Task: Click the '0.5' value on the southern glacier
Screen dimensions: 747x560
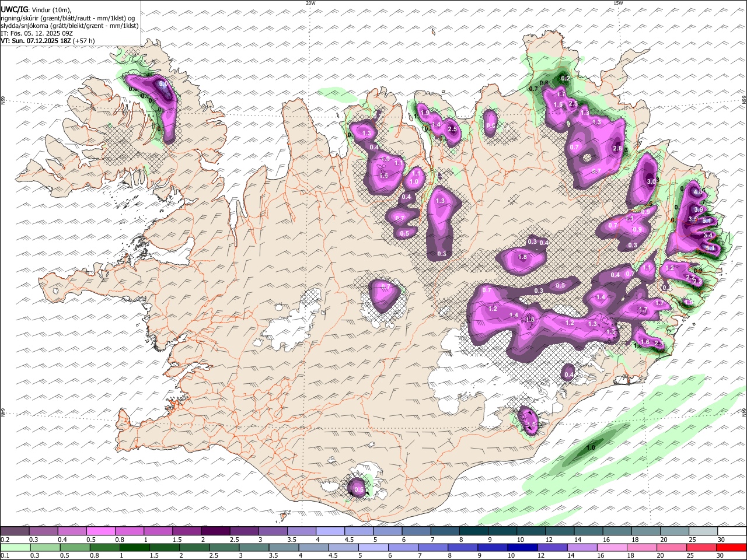Action: point(359,490)
